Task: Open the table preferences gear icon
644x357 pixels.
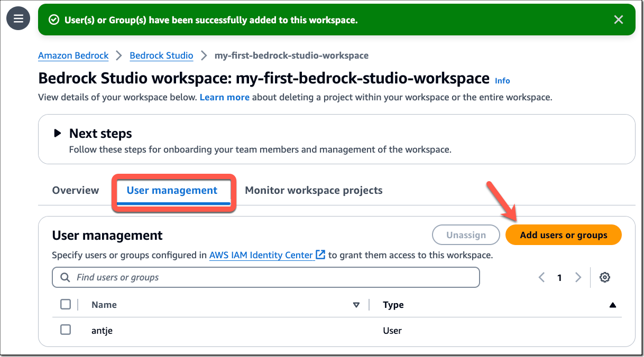Action: 605,277
